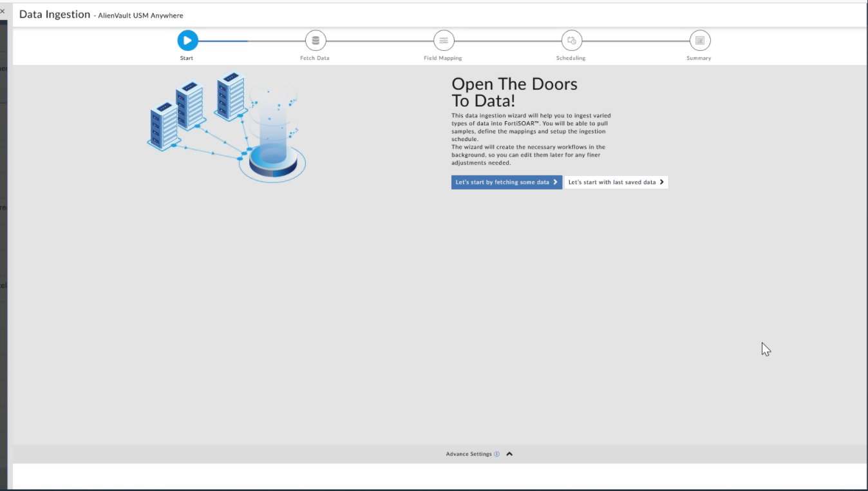Image resolution: width=868 pixels, height=491 pixels.
Task: Select the "Start" step label
Action: click(187, 58)
